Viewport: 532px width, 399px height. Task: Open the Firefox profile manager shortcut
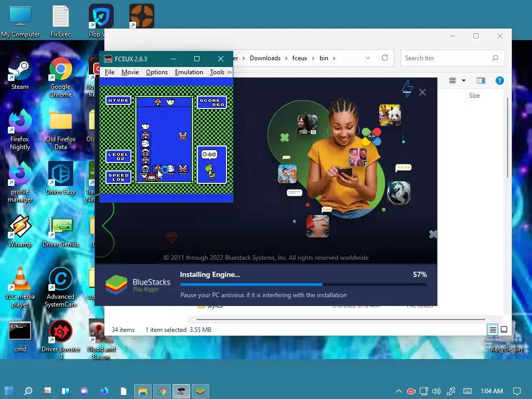click(x=20, y=182)
